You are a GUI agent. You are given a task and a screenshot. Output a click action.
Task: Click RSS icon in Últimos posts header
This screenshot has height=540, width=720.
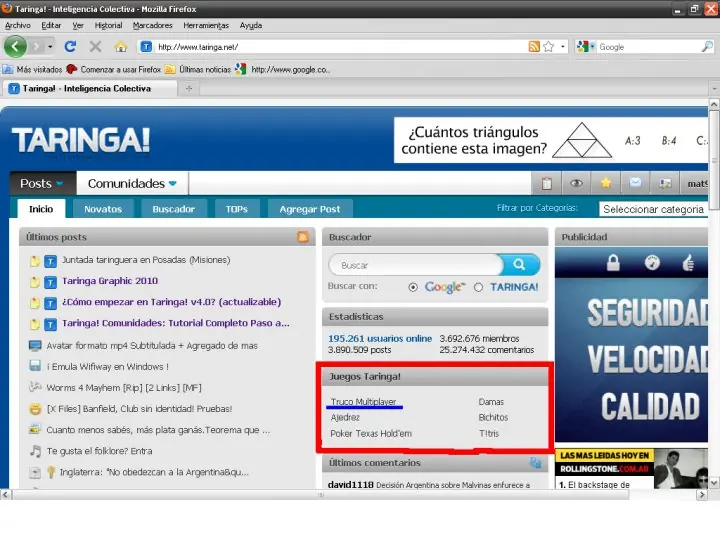pyautogui.click(x=303, y=237)
